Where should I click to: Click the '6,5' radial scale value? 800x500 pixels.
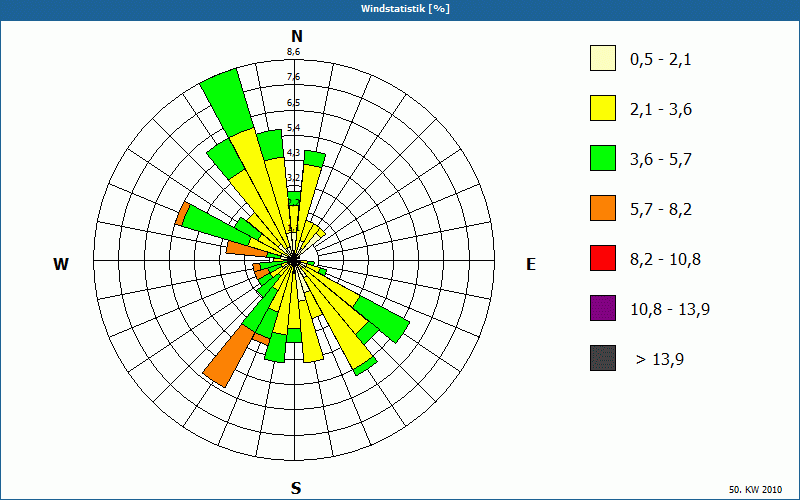293,103
